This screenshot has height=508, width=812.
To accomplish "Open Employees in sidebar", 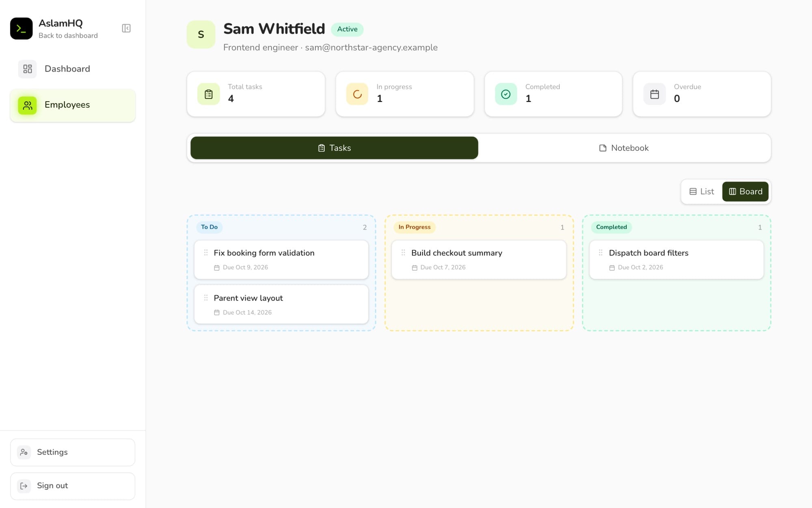I will tap(73, 105).
